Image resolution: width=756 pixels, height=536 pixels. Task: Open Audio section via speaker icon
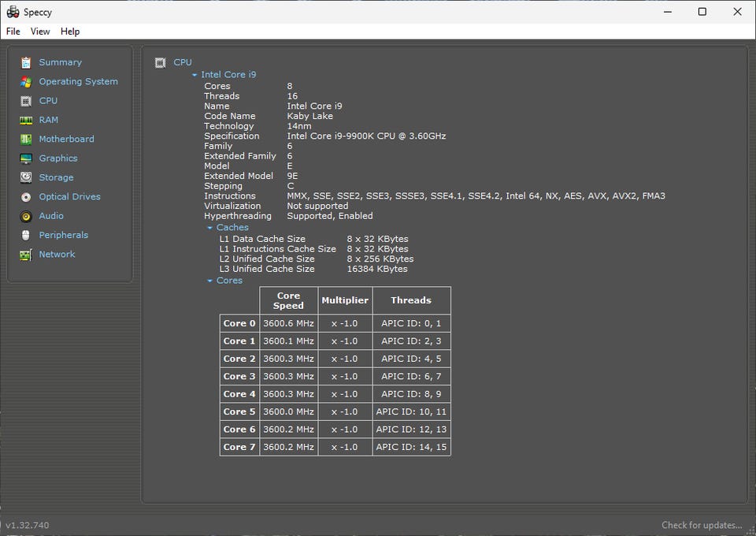(26, 216)
